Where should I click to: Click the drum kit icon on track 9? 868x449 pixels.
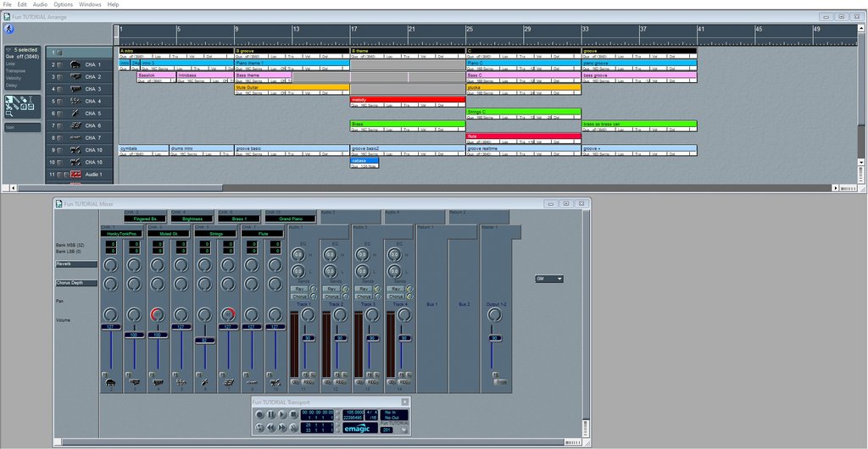[75, 150]
